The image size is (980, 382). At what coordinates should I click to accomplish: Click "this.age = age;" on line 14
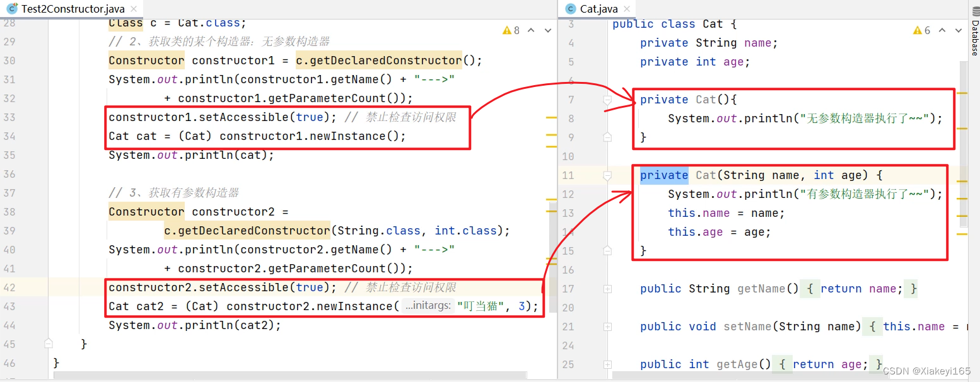point(720,232)
